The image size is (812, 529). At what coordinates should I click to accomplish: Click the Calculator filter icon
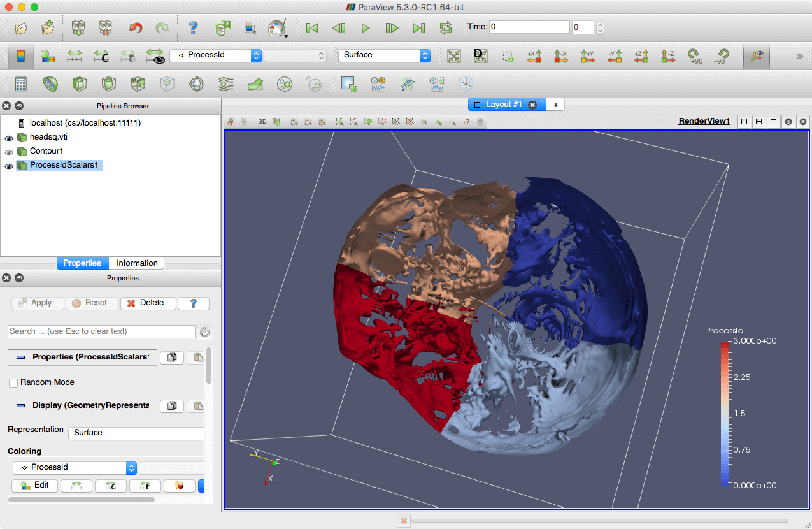click(x=21, y=83)
